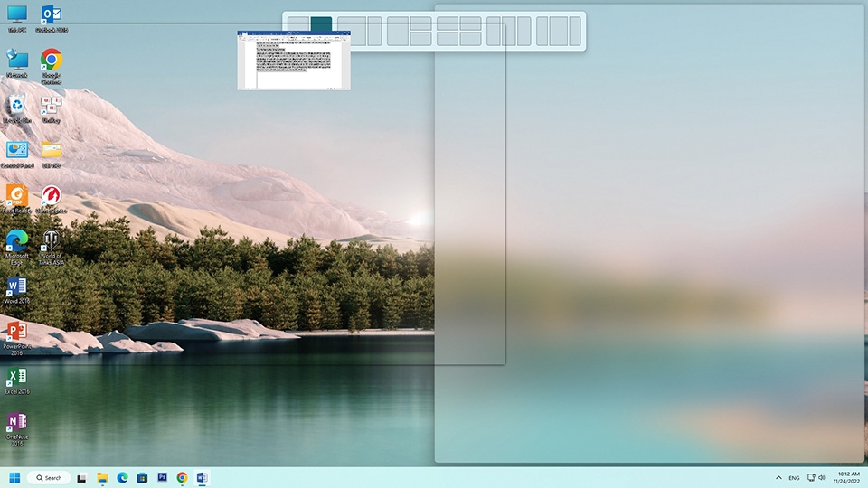The image size is (868, 488).
Task: Open the network status tray icon
Action: tap(811, 477)
